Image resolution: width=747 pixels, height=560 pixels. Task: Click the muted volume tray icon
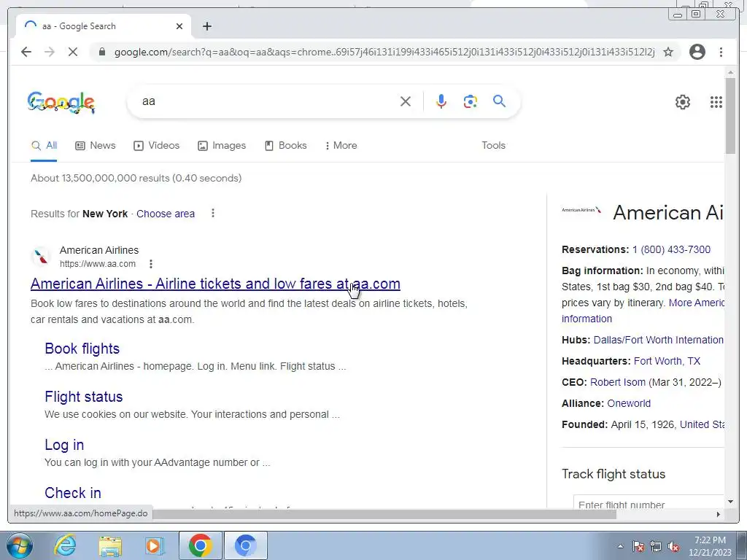tap(673, 546)
